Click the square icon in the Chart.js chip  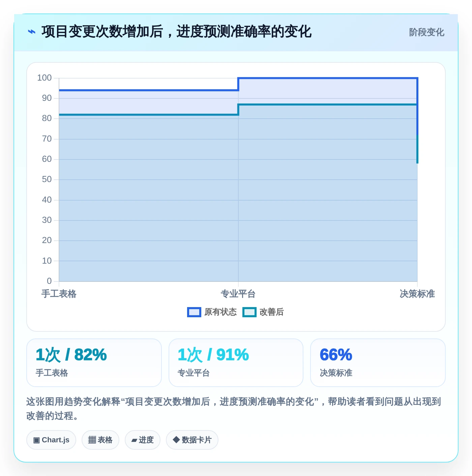pos(36,440)
